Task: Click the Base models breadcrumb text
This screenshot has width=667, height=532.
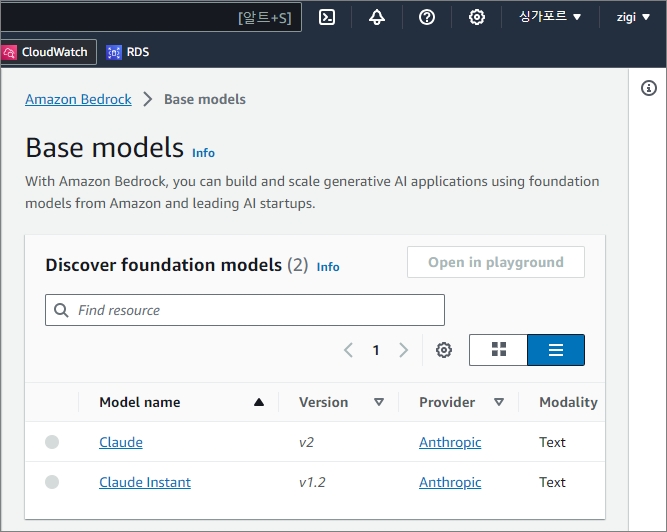Action: [x=205, y=99]
